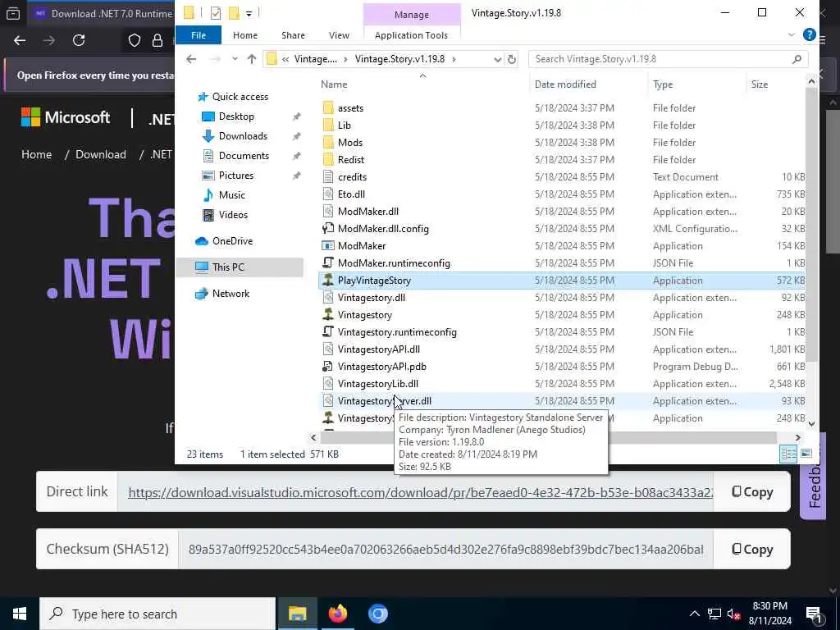840x630 pixels.
Task: Click the Home breadcrumb on Microsoft page
Action: click(36, 154)
